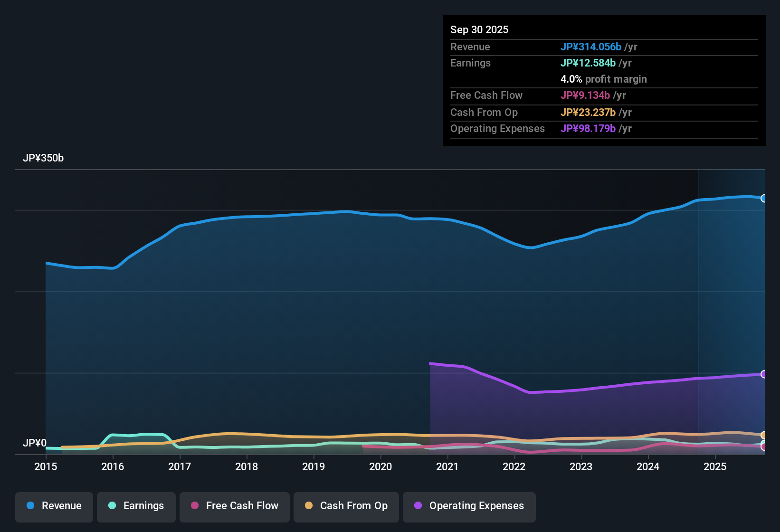780x532 pixels.
Task: Open the Cash From Op legend item
Action: [346, 506]
